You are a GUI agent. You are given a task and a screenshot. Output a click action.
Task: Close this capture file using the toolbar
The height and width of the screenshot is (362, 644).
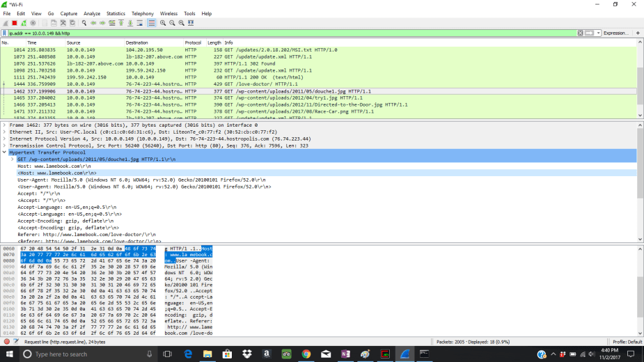pos(63,23)
